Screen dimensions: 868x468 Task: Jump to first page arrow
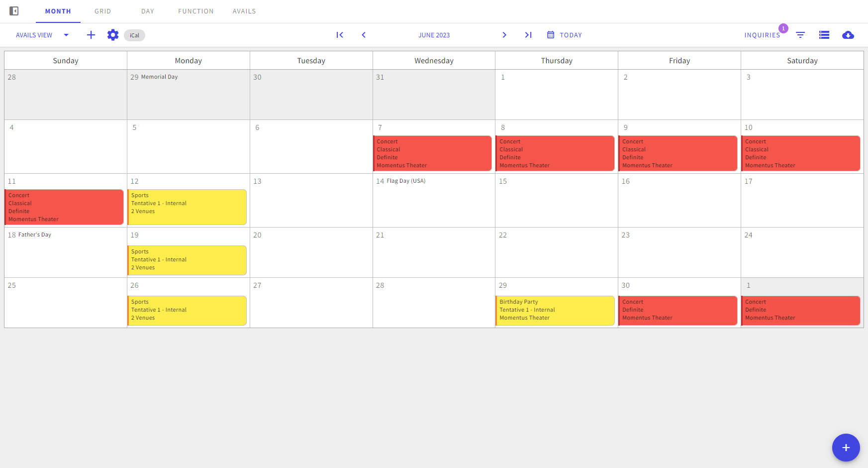point(340,35)
